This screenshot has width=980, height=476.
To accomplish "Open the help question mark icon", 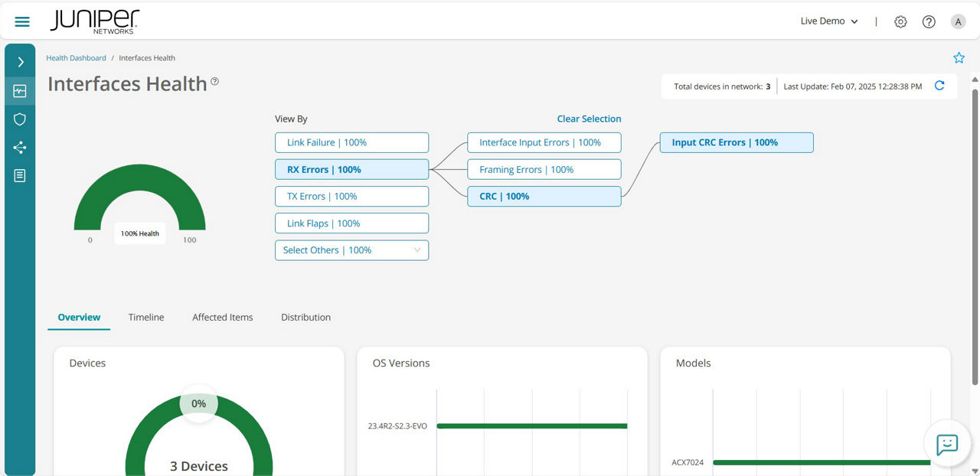I will click(929, 21).
